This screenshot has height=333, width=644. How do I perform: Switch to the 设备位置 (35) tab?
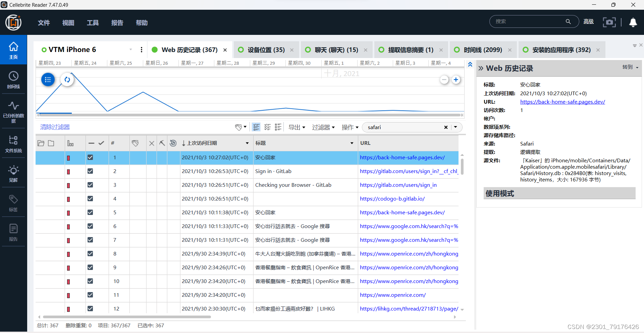point(266,50)
